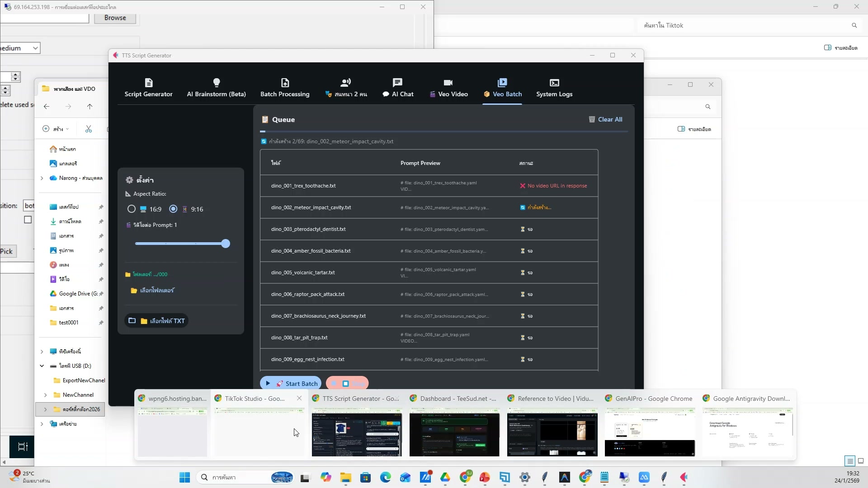Image resolution: width=868 pixels, height=488 pixels.
Task: Switch to the Veo Batch tab
Action: (x=502, y=88)
